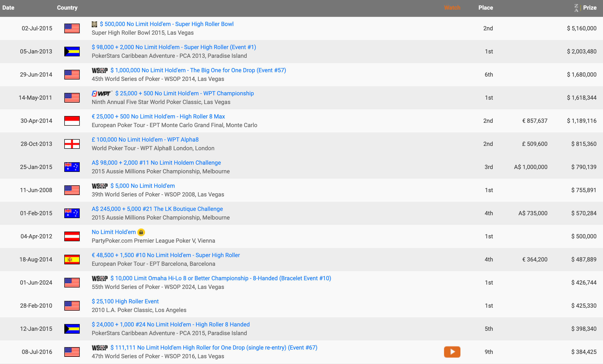Click the Australia flag for LK Boutique Challenge

(72, 213)
